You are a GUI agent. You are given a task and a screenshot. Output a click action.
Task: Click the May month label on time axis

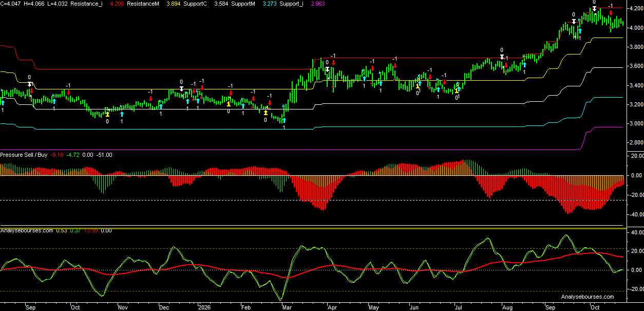coord(373,307)
